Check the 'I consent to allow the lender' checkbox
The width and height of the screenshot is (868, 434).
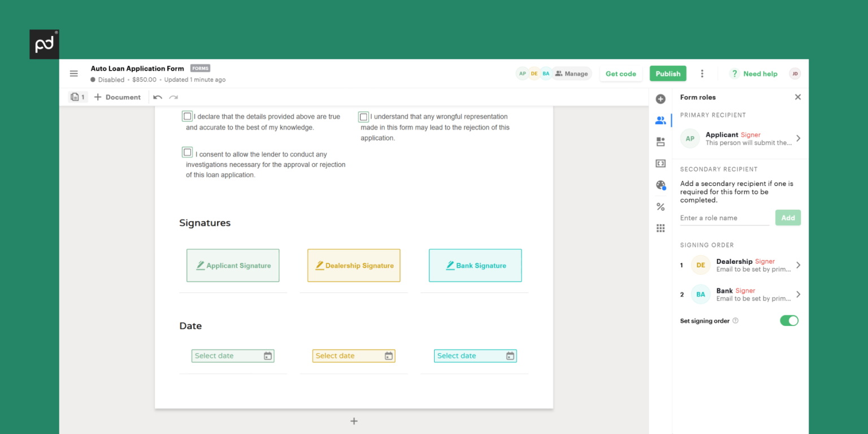click(x=187, y=153)
